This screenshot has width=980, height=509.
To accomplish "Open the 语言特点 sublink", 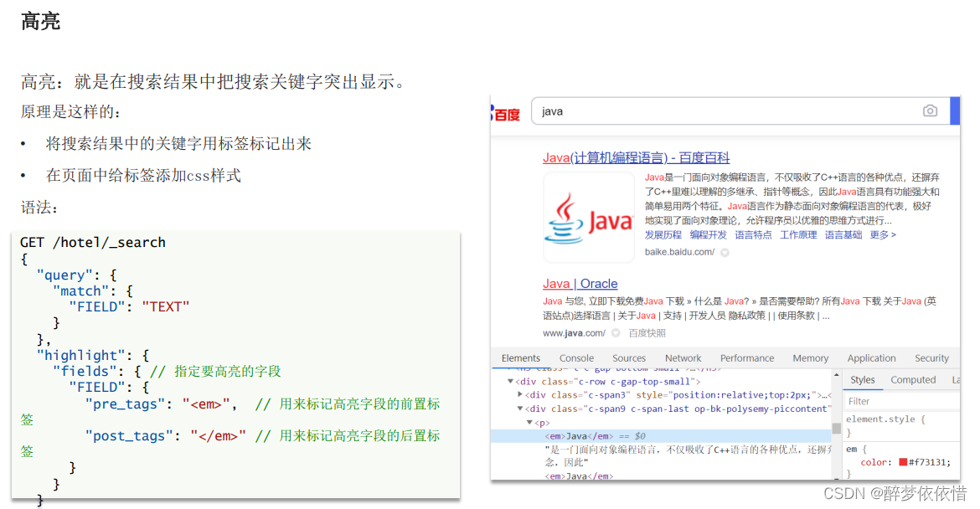I will [x=753, y=235].
